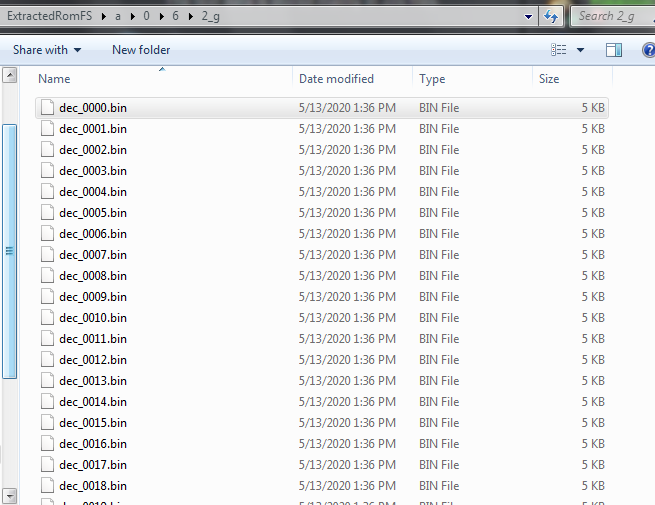Click the New folder button
This screenshot has width=655, height=505.
point(141,50)
